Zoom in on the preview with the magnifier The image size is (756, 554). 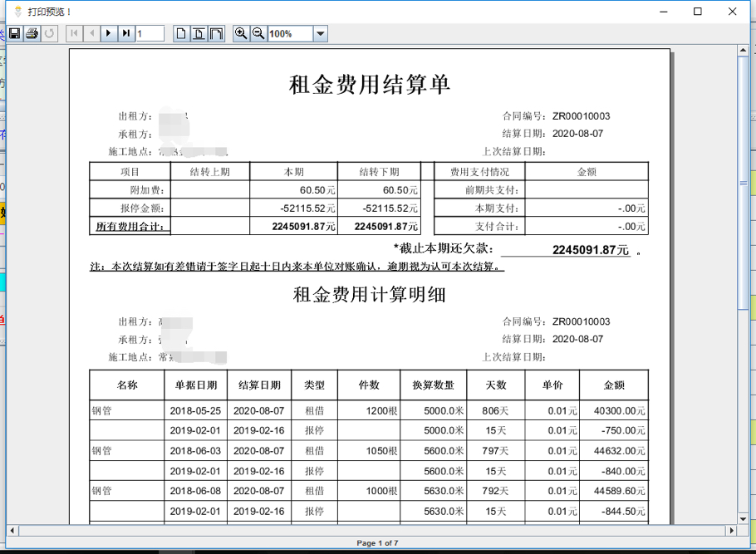[240, 33]
